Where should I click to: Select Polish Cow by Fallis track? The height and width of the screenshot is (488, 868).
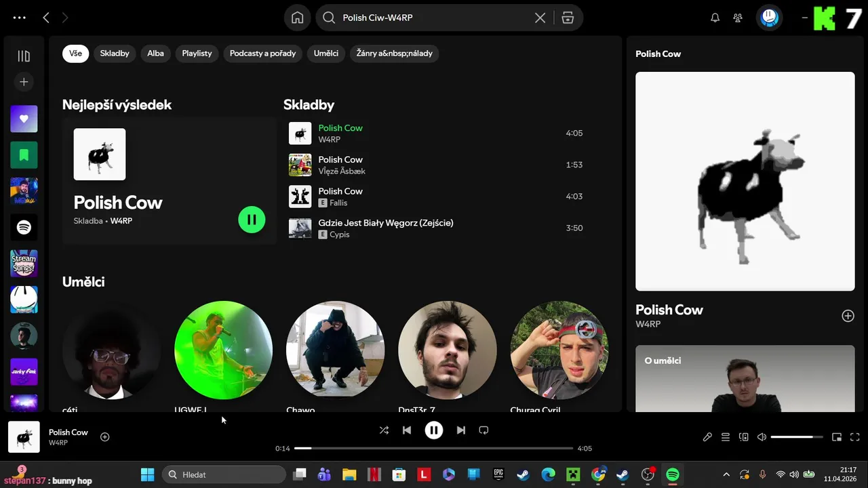436,197
